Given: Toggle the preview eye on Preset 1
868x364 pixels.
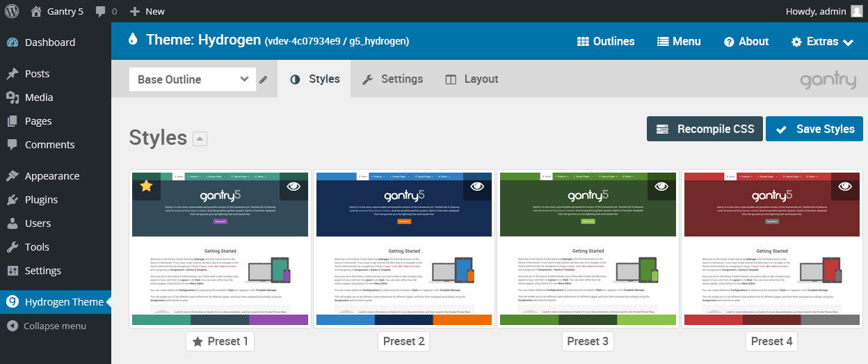Looking at the screenshot, I should point(294,187).
